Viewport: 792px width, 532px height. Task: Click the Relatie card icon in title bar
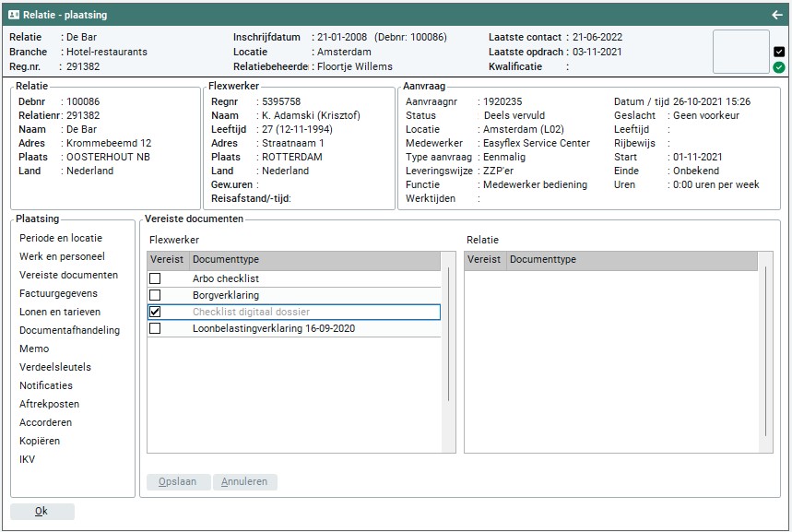tap(14, 15)
